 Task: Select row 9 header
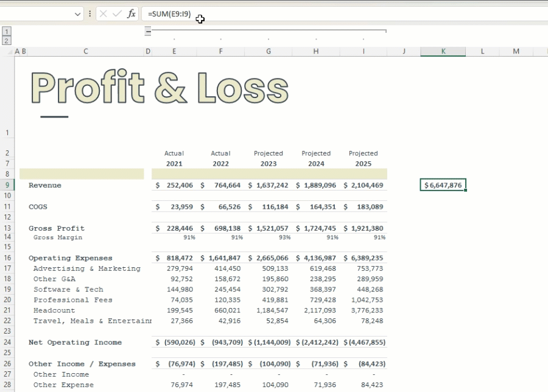[x=7, y=185]
